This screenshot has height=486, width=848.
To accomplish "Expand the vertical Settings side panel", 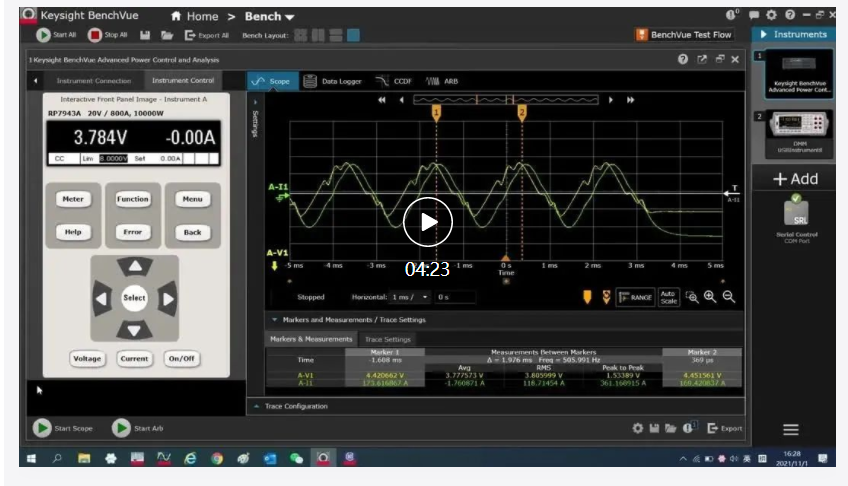I will 255,118.
